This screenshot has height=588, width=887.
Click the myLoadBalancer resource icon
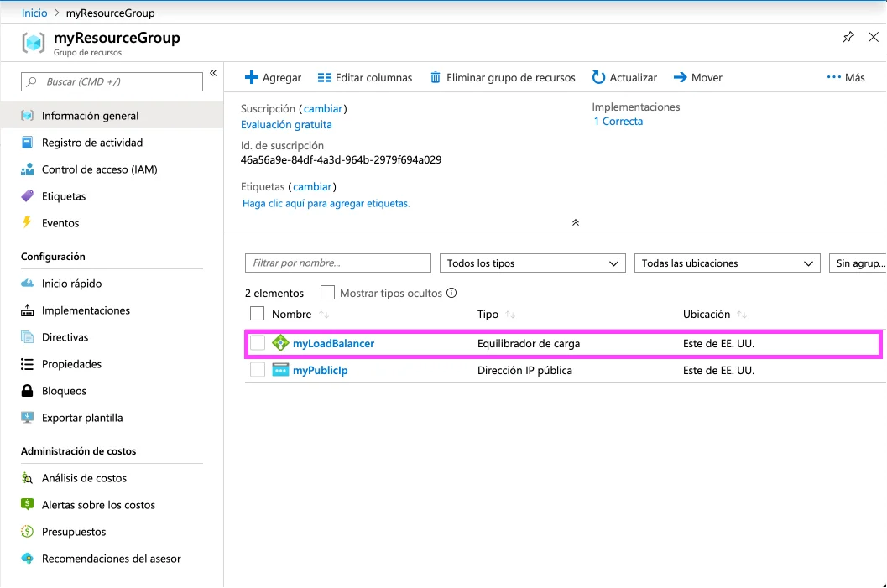tap(280, 343)
